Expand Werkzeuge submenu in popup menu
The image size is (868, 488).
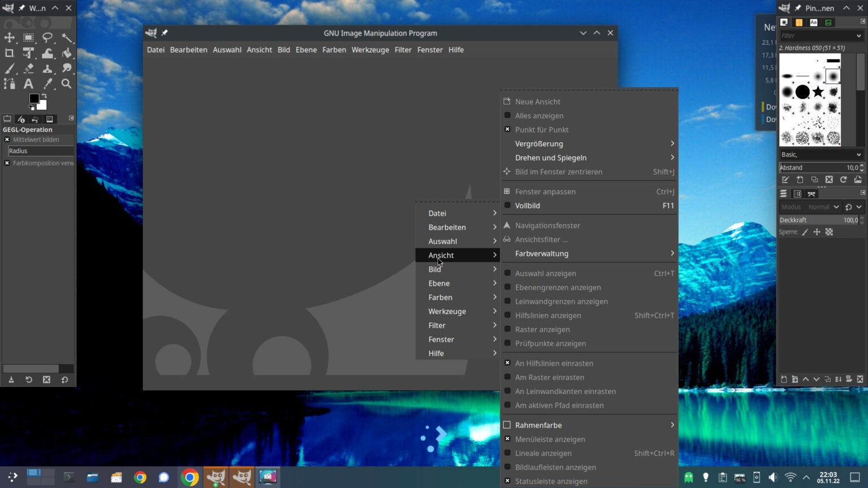pyautogui.click(x=458, y=311)
